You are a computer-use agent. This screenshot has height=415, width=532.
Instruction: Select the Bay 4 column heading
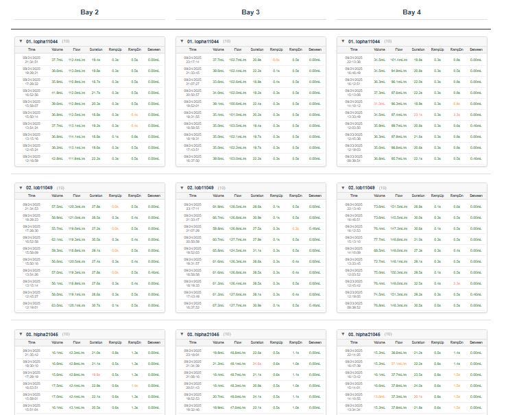(x=412, y=12)
